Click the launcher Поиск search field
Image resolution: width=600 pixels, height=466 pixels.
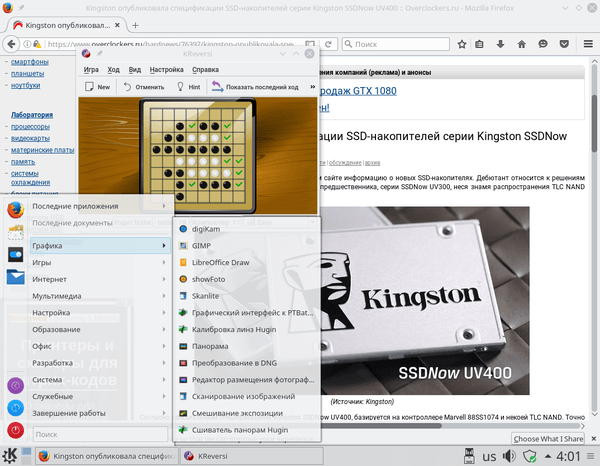coord(100,435)
